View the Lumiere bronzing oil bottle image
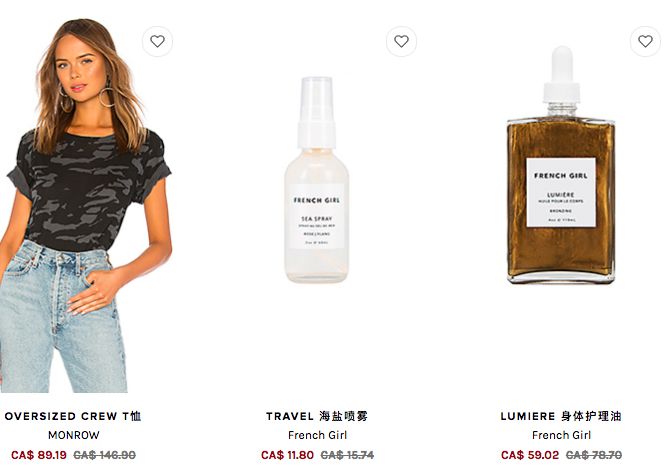Screen dimensions: 669x476 561,165
